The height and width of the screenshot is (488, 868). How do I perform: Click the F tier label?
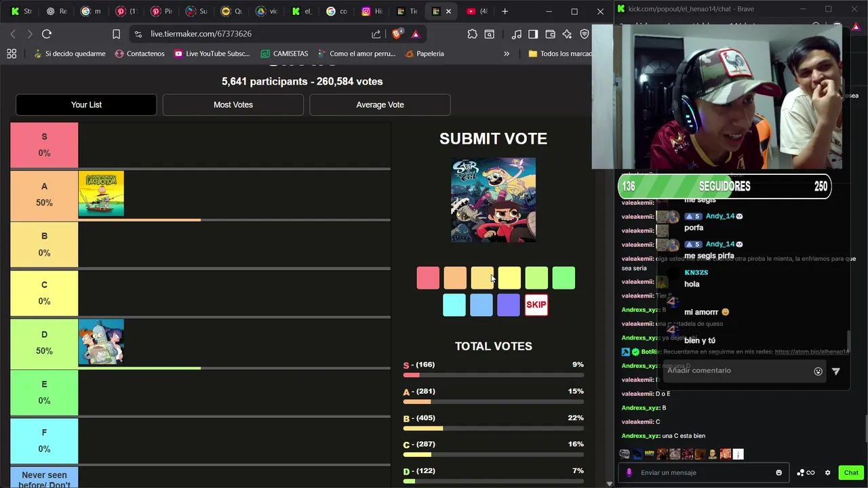pos(44,441)
